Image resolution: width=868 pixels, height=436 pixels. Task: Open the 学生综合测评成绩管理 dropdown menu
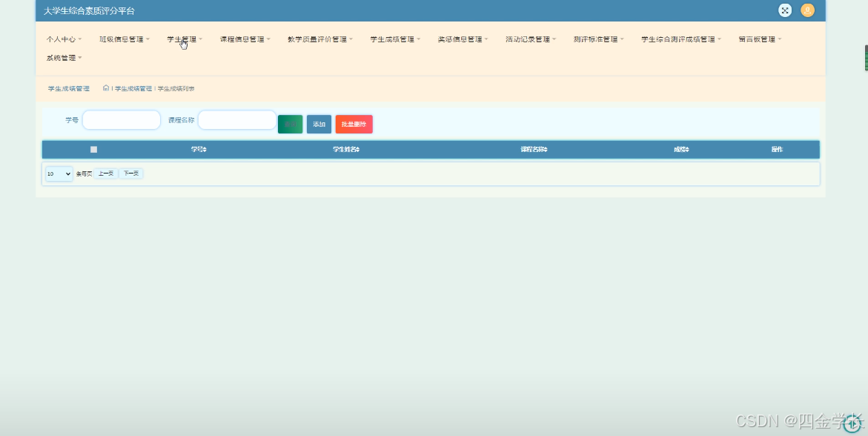[x=681, y=39]
